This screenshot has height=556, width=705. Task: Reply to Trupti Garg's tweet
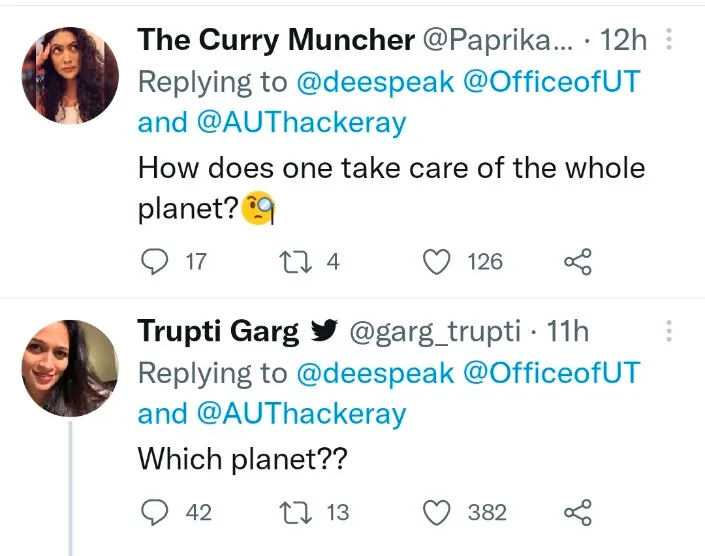click(x=155, y=512)
